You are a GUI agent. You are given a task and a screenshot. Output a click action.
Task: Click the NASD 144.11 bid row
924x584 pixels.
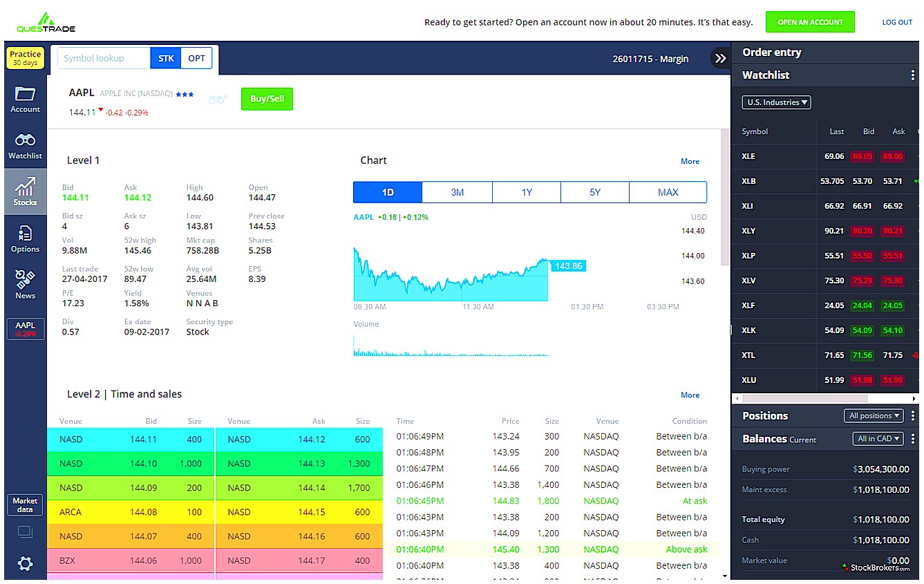tap(131, 440)
